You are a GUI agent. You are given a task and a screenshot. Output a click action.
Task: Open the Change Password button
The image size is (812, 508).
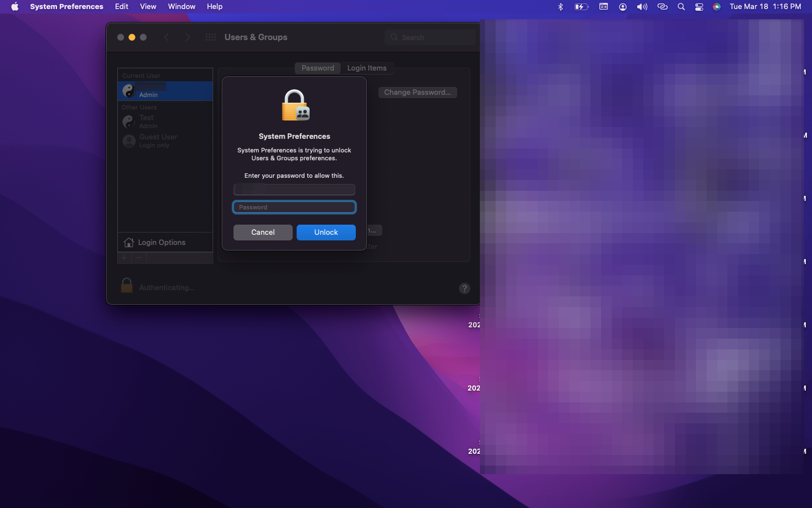pos(417,93)
